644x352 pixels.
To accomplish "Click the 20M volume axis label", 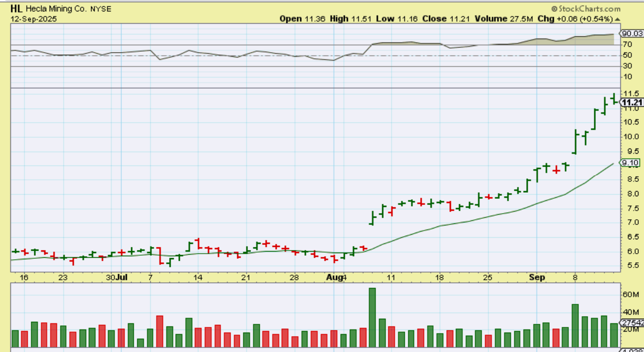I will click(630, 330).
